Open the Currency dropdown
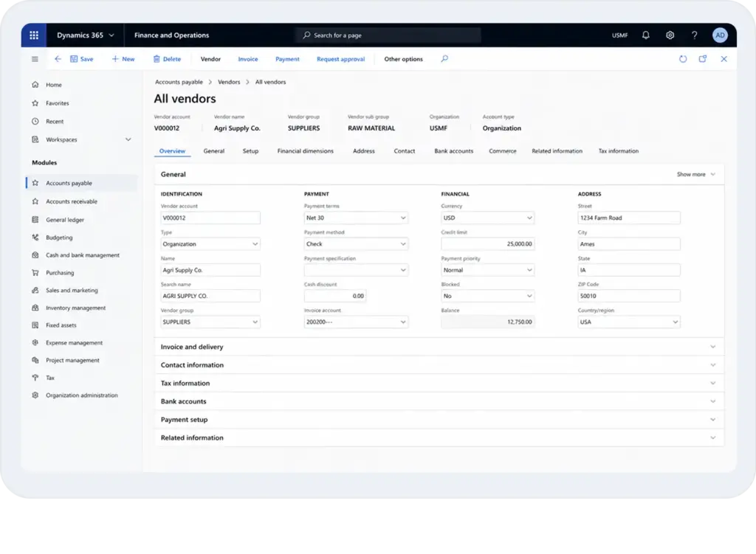Viewport: 756px width, 554px height. [487, 218]
